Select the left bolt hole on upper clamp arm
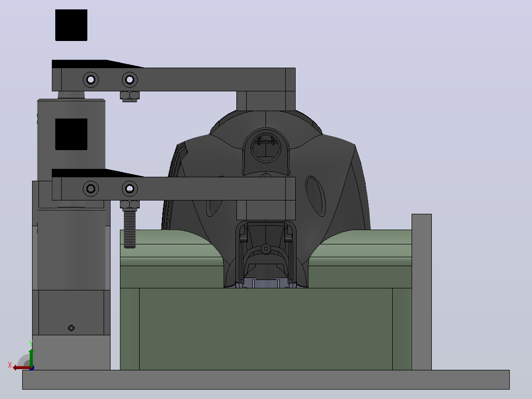Viewport: 532px width, 399px height. coord(91,80)
